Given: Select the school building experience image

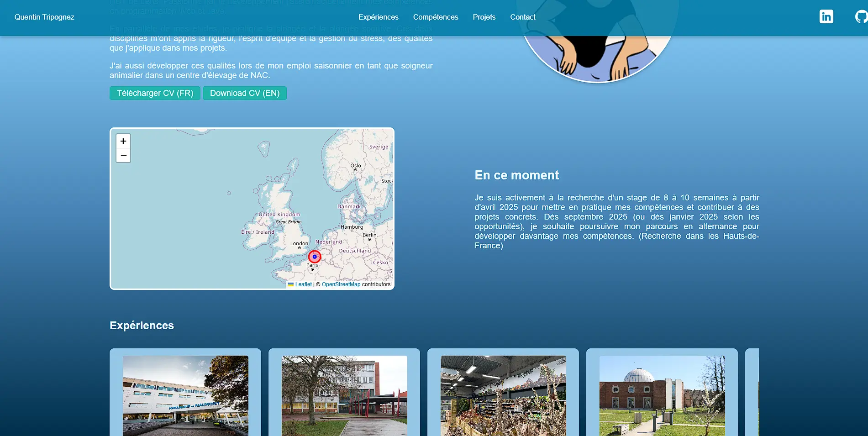Looking at the screenshot, I should [x=344, y=395].
